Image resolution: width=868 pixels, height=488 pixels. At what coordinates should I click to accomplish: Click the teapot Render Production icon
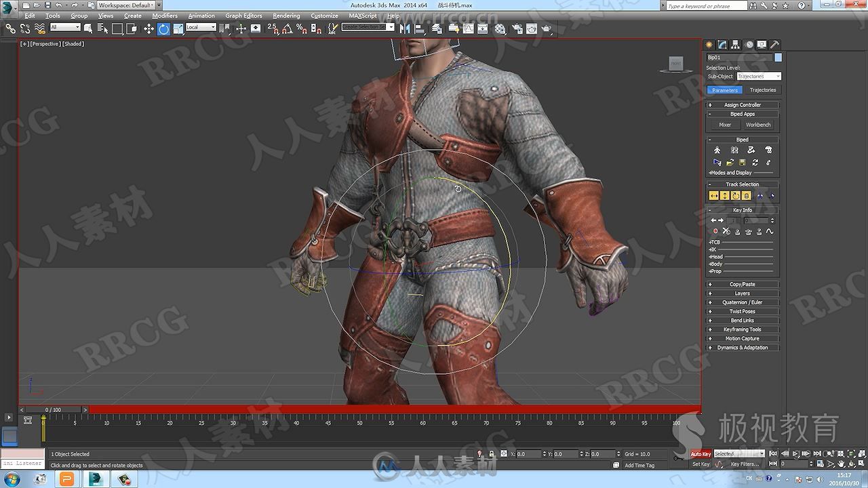click(x=546, y=28)
